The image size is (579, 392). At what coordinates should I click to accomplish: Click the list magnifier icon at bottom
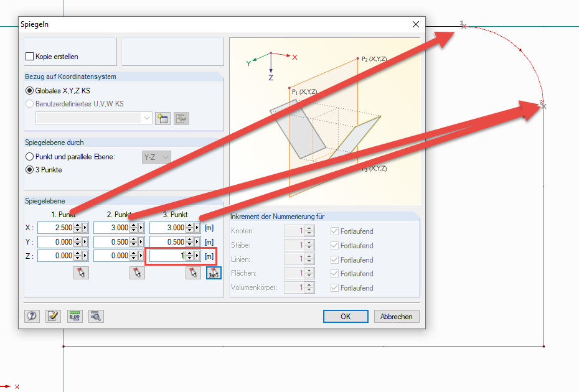[96, 316]
